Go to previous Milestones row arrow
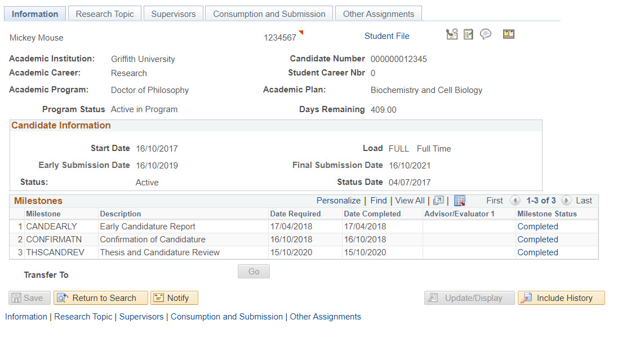This screenshot has height=346, width=644. (x=514, y=201)
